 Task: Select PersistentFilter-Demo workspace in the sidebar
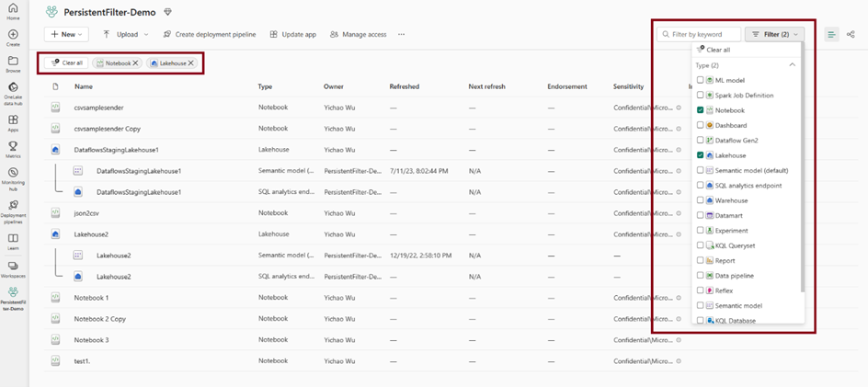click(13, 299)
